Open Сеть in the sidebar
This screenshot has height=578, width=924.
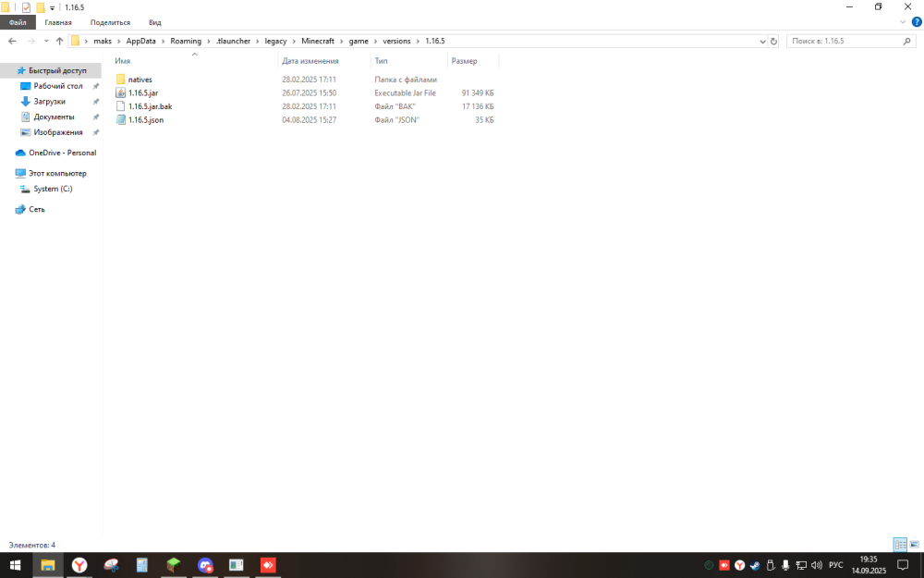[x=37, y=209]
